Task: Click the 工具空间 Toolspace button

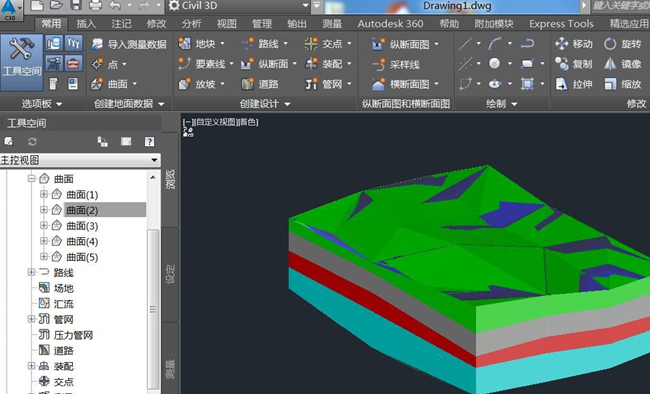Action: pos(22,63)
